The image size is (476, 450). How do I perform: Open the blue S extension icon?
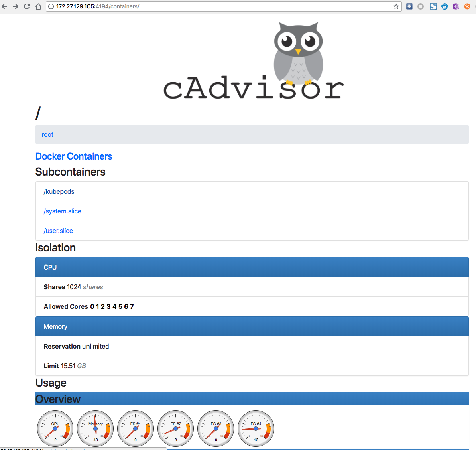pos(433,6)
